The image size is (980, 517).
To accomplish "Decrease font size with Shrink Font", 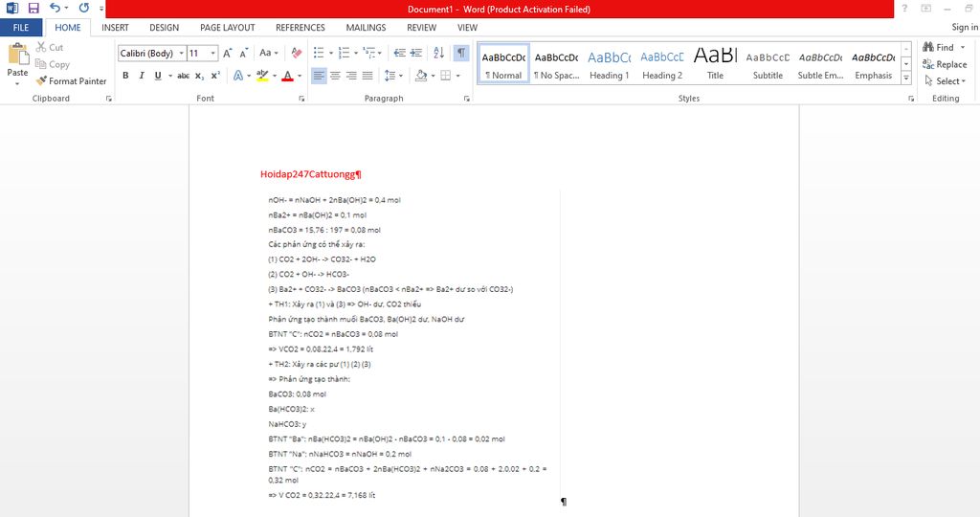I will click(x=244, y=54).
